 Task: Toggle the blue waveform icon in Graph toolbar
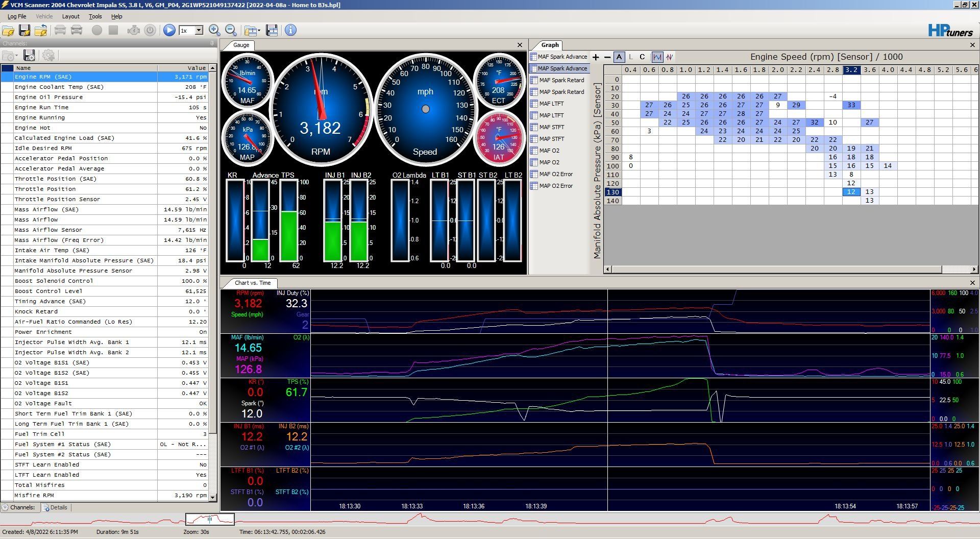(x=657, y=57)
